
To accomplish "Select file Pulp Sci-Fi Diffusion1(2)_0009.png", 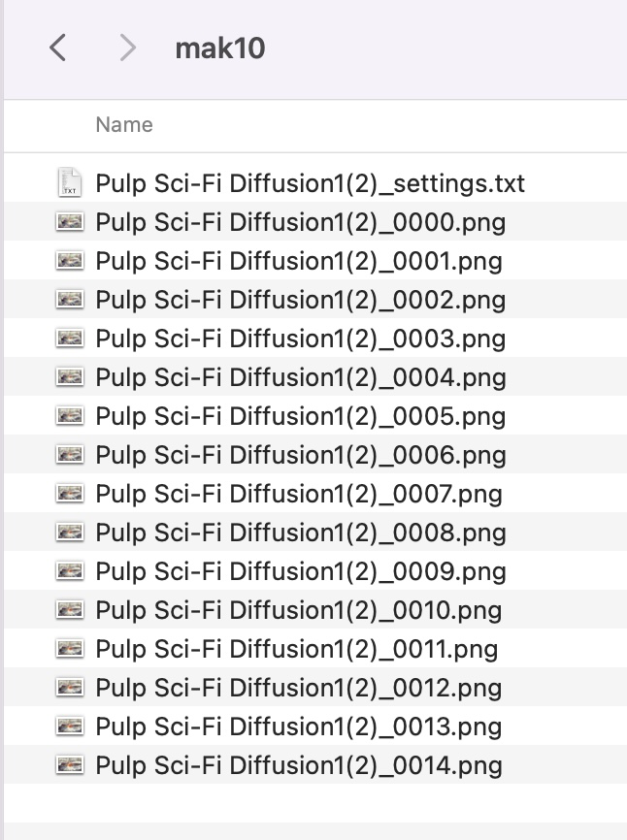I will point(301,571).
